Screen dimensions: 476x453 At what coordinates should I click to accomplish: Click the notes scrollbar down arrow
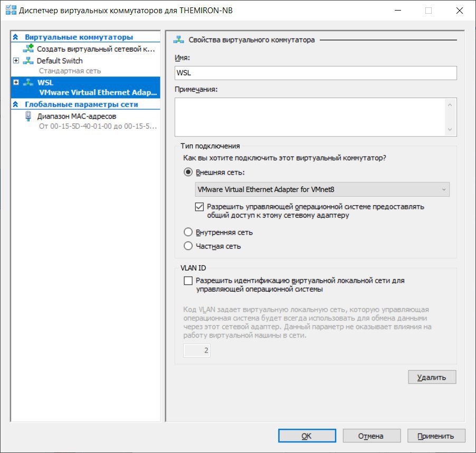pyautogui.click(x=450, y=130)
